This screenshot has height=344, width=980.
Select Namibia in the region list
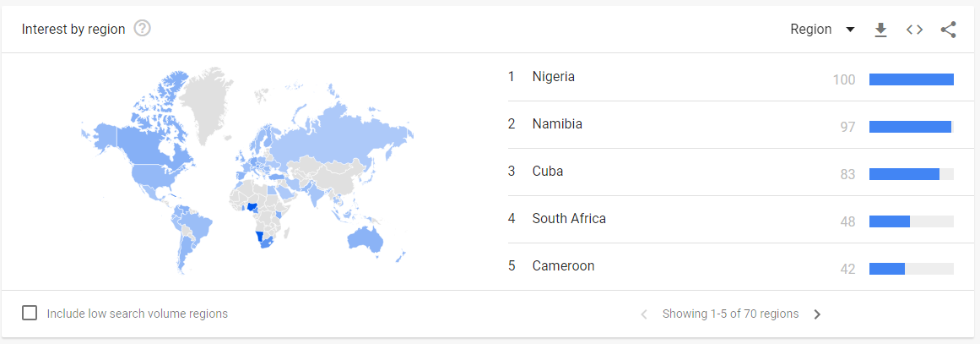556,124
